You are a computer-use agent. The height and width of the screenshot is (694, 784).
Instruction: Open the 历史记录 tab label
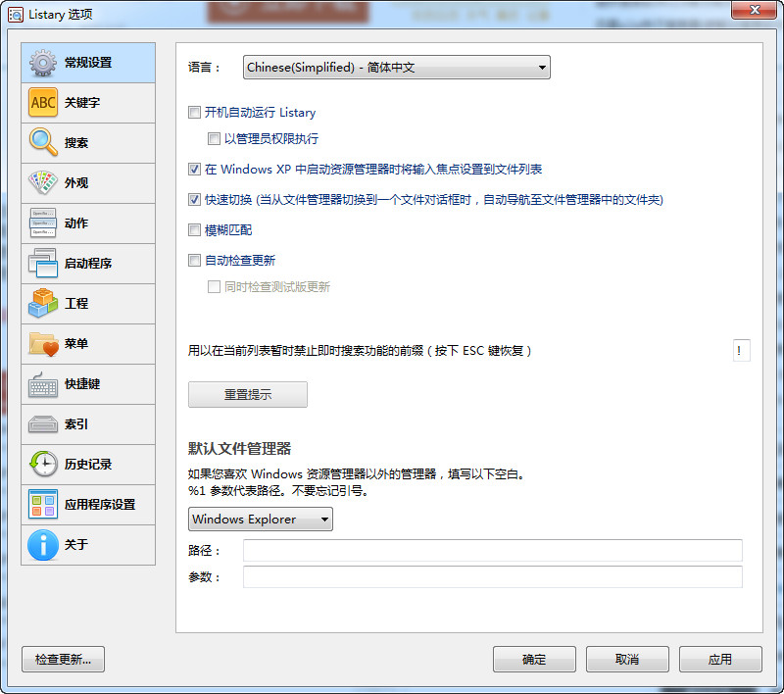[x=88, y=464]
